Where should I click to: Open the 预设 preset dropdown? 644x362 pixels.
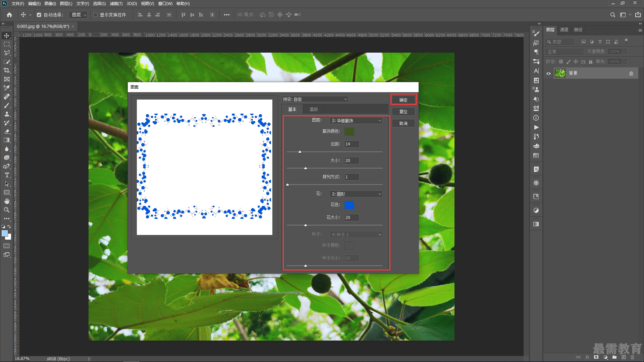pyautogui.click(x=315, y=99)
